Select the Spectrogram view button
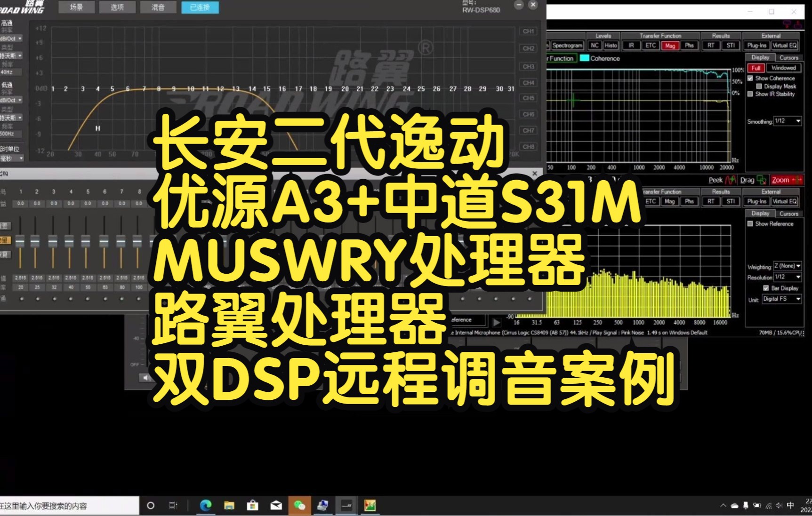 coord(567,46)
